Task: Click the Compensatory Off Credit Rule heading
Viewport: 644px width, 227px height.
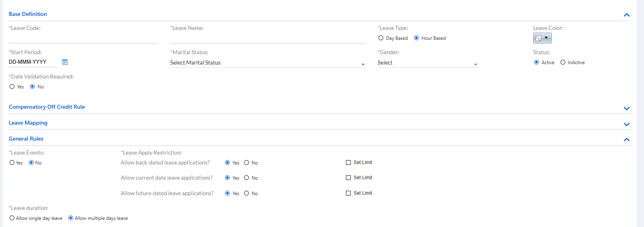Action: click(x=47, y=107)
